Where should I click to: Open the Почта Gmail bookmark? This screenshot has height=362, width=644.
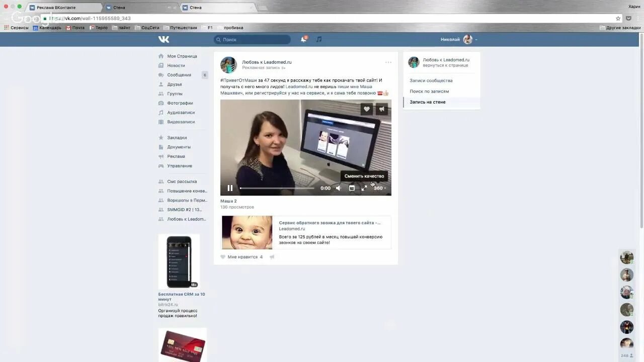coord(75,28)
